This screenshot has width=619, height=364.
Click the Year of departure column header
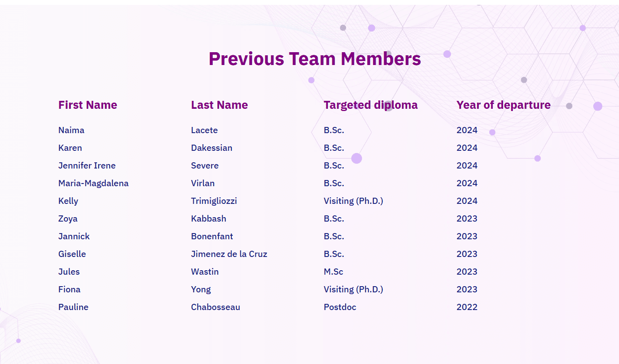pyautogui.click(x=504, y=105)
